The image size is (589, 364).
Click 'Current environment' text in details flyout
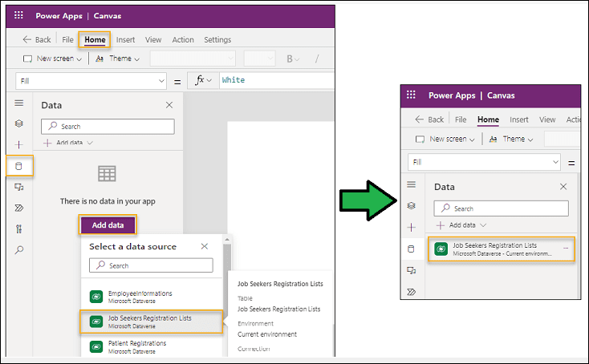coord(267,334)
